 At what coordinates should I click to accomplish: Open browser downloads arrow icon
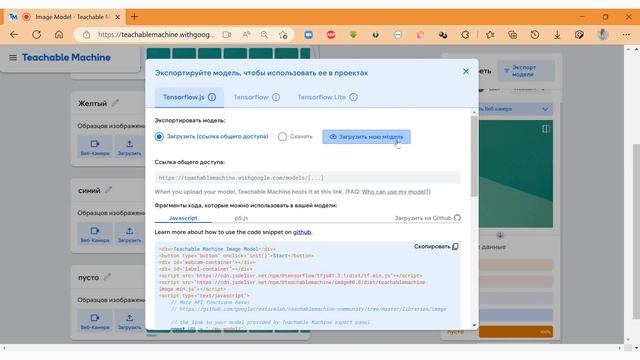[x=557, y=35]
